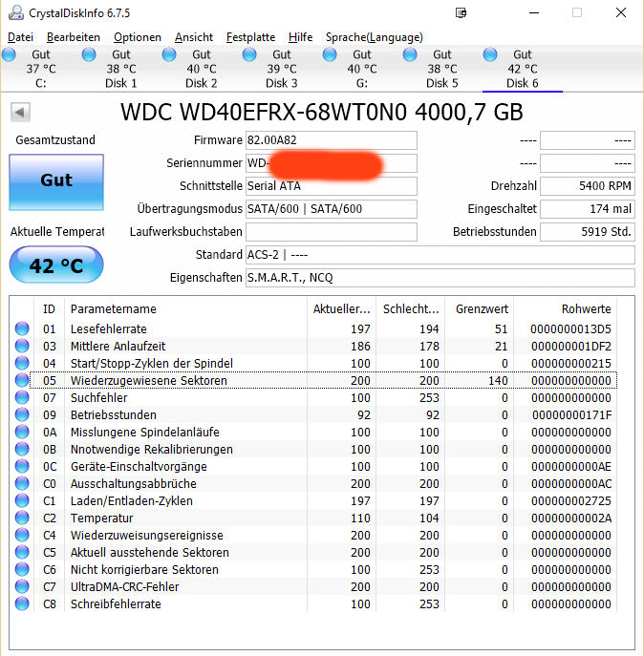Open the Datei menu

[20, 37]
